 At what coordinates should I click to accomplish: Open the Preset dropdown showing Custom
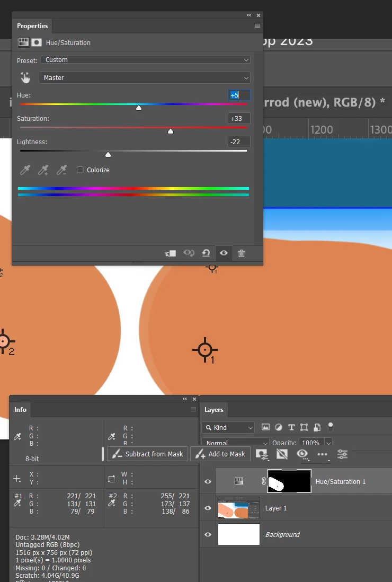tap(145, 60)
